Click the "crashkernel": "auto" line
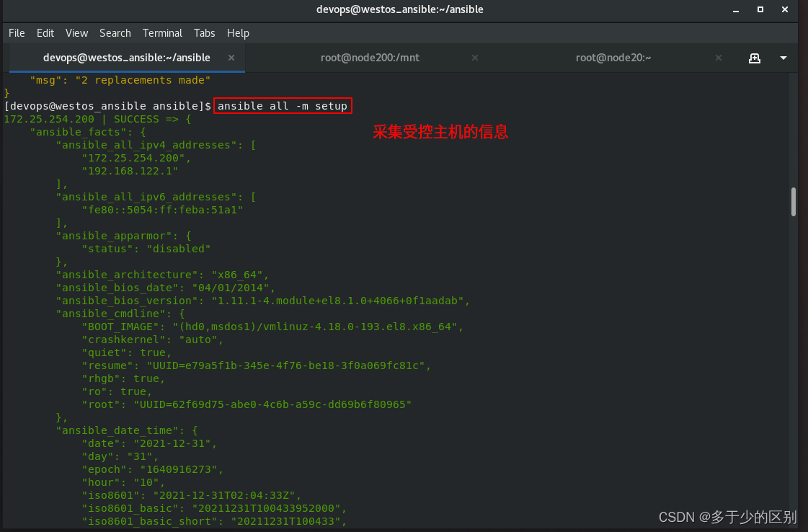Screen dimensions: 808x532 point(153,340)
